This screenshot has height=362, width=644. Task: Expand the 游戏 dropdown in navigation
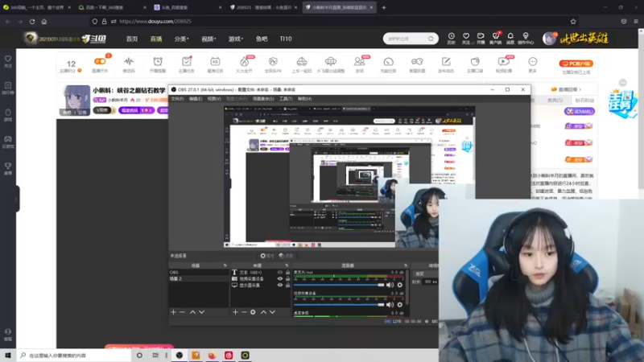(235, 39)
